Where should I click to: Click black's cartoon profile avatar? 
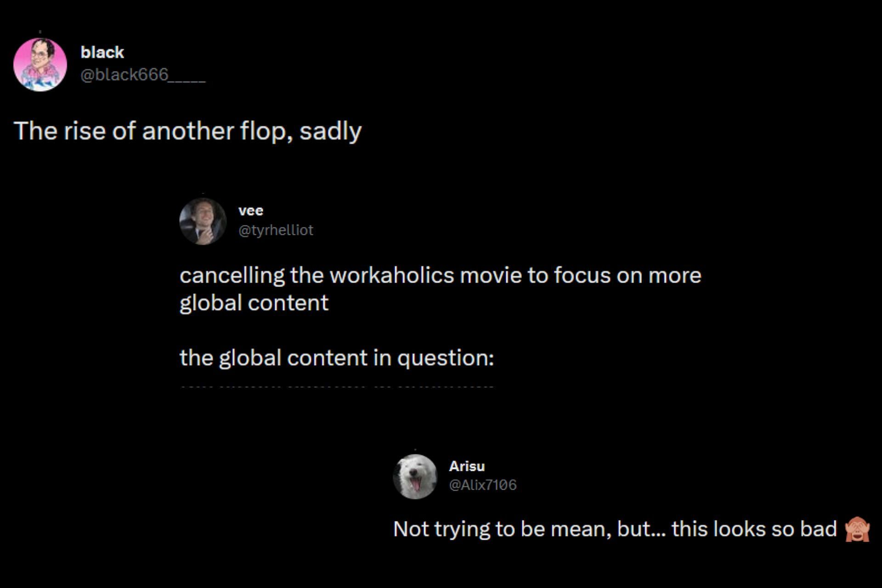[x=40, y=65]
